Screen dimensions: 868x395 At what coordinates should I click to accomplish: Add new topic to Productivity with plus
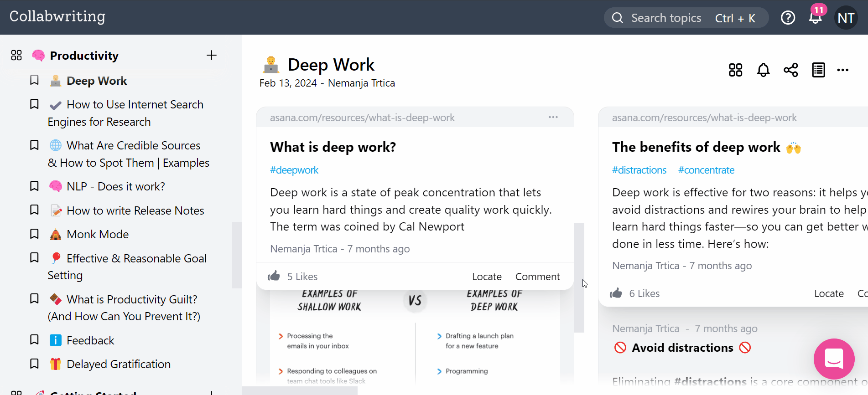211,56
